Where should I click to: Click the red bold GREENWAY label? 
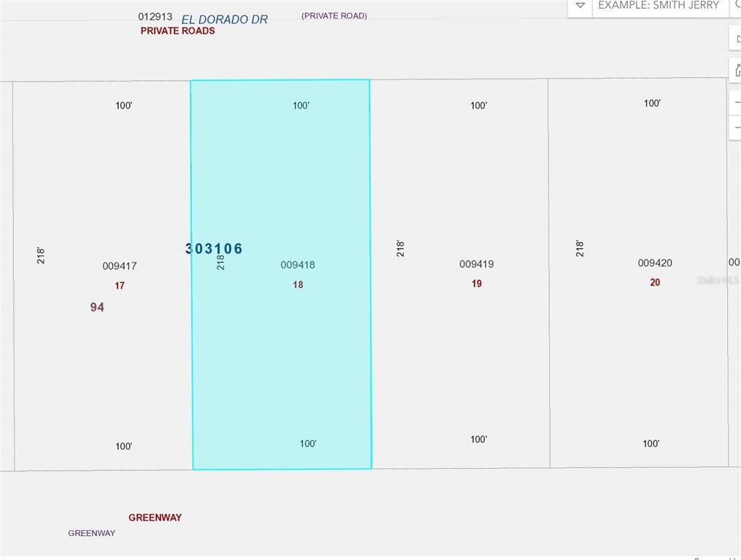[x=155, y=518]
